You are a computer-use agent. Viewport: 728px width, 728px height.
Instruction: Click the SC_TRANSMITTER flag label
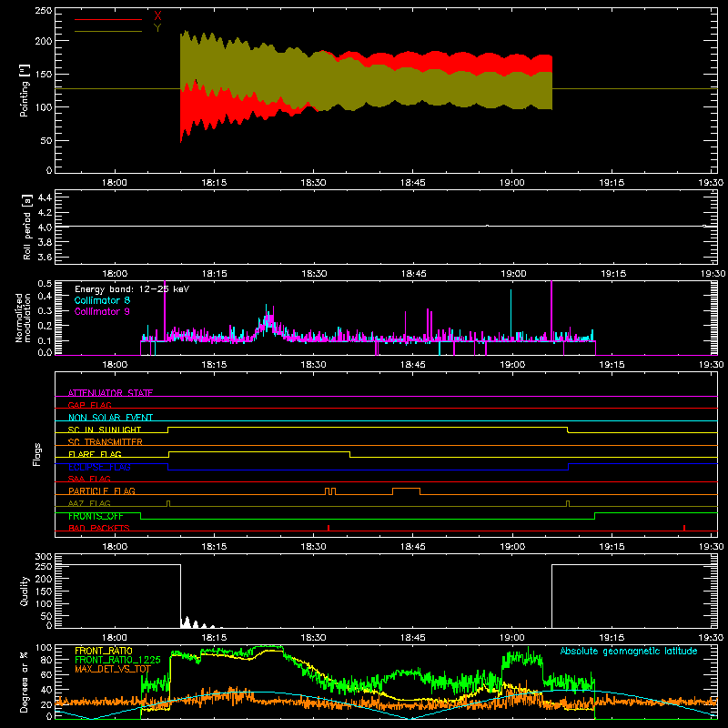105,441
